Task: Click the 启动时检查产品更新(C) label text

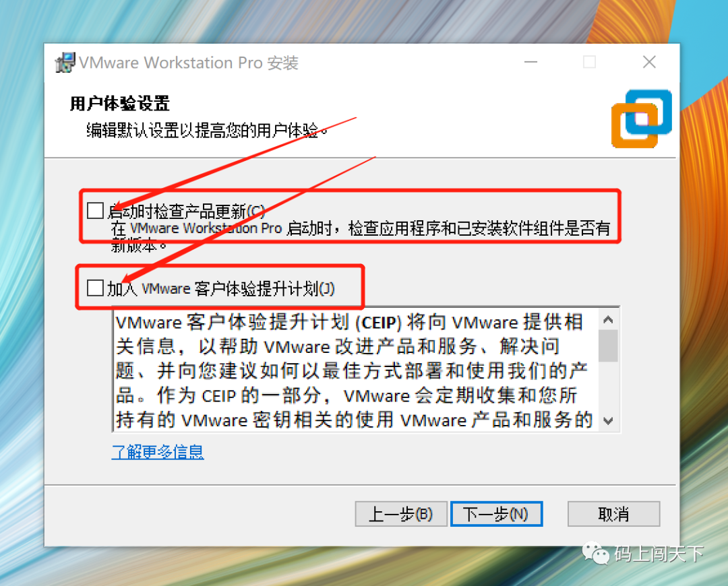Action: tap(186, 211)
